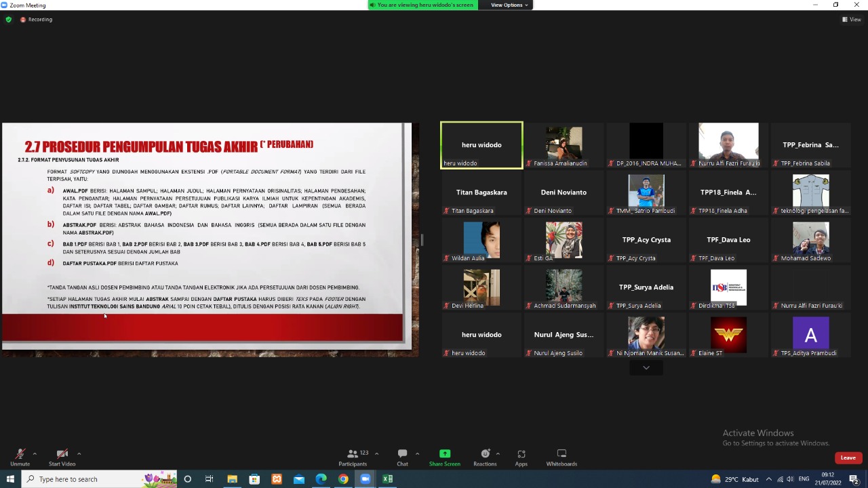This screenshot has width=868, height=488.
Task: Show hidden system tray icons
Action: click(x=768, y=479)
